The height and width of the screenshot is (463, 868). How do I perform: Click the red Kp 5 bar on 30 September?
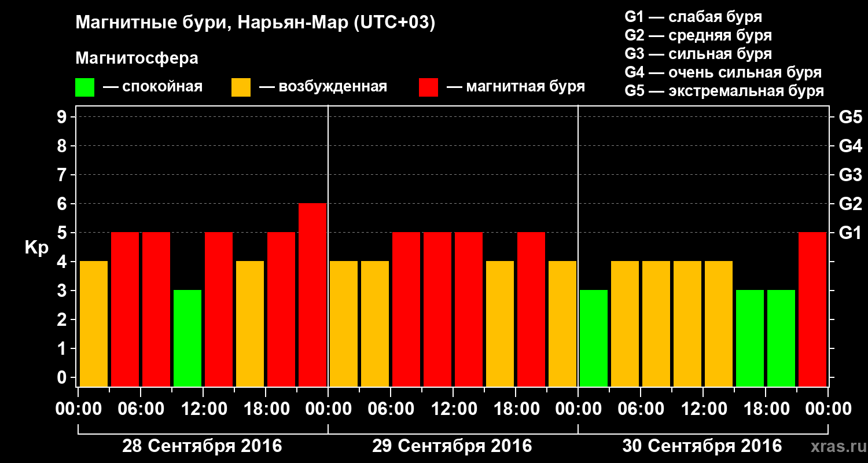coord(812,309)
